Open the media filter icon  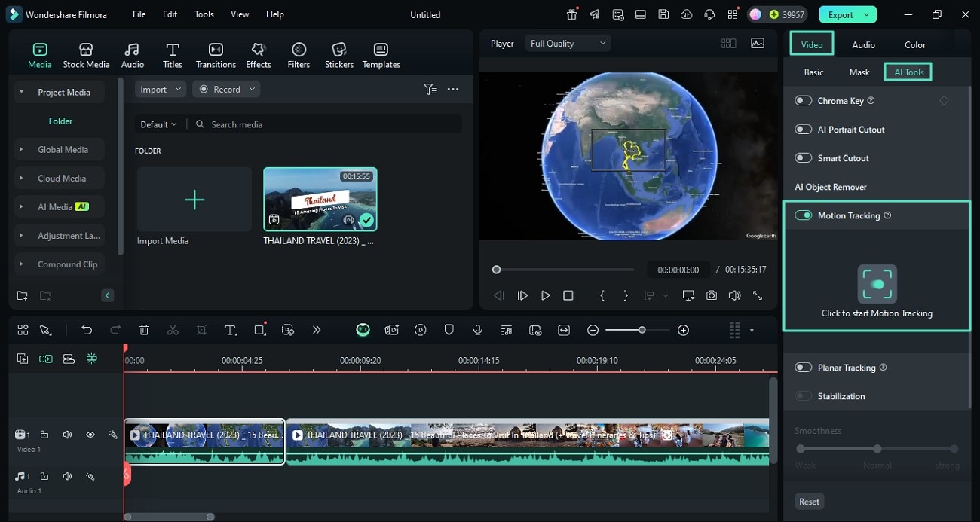pyautogui.click(x=430, y=89)
